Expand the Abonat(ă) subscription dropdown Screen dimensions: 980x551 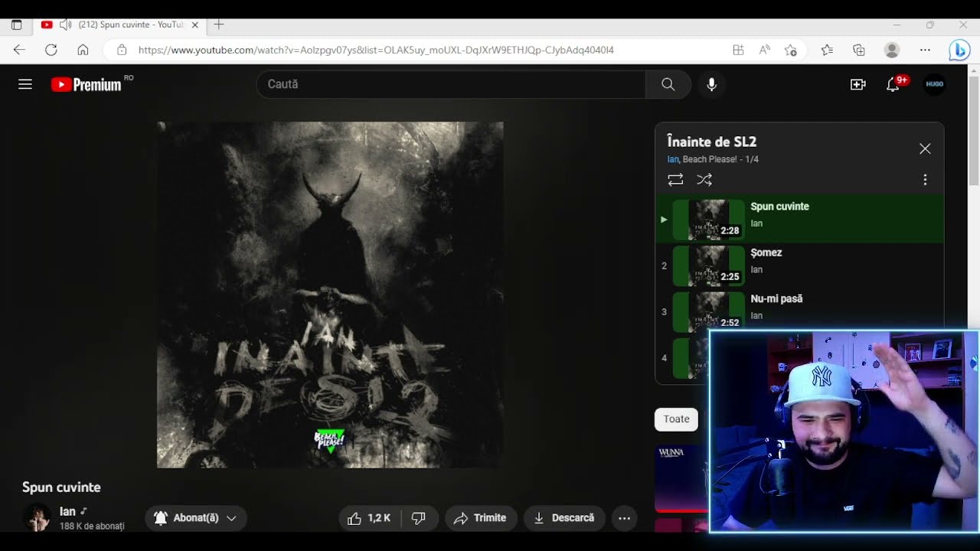pos(196,518)
